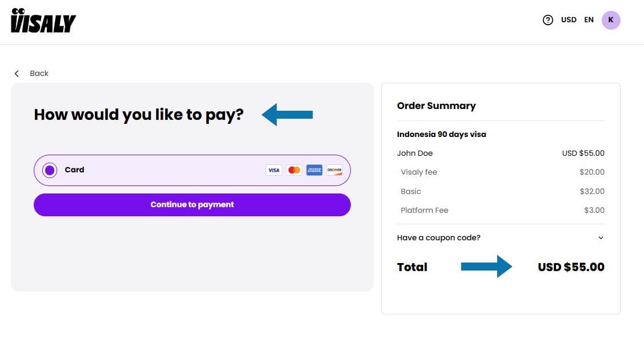Screen dimensions: 644x343
Task: Click the American Express card icon
Action: [314, 170]
